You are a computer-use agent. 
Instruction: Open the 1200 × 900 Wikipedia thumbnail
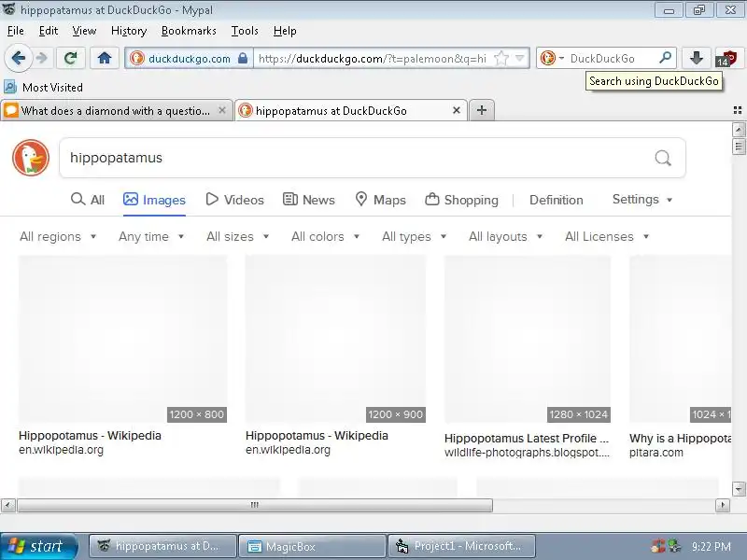pyautogui.click(x=335, y=339)
